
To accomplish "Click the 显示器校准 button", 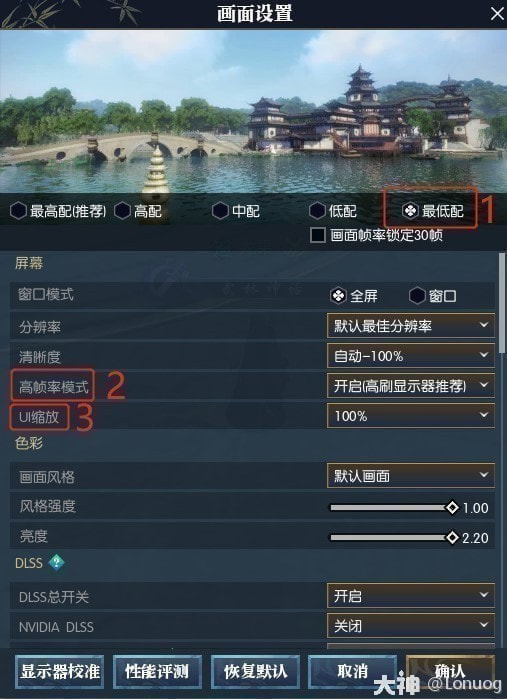I will 59,671.
